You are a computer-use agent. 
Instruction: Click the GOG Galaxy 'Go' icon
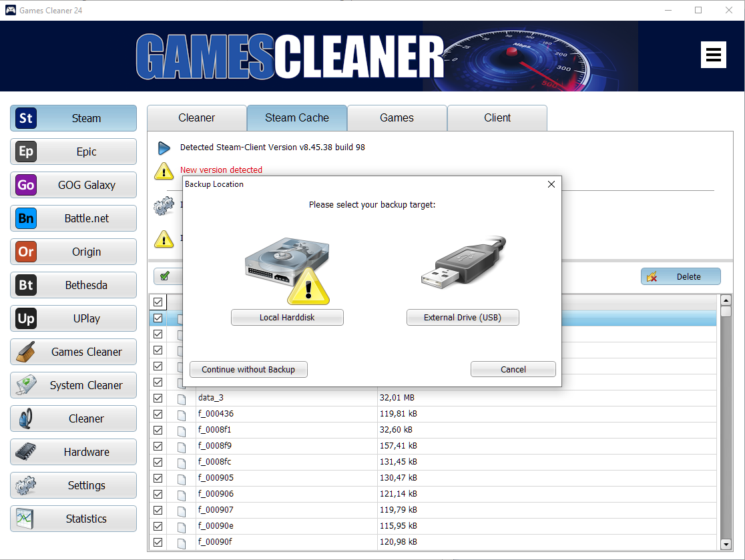(25, 185)
